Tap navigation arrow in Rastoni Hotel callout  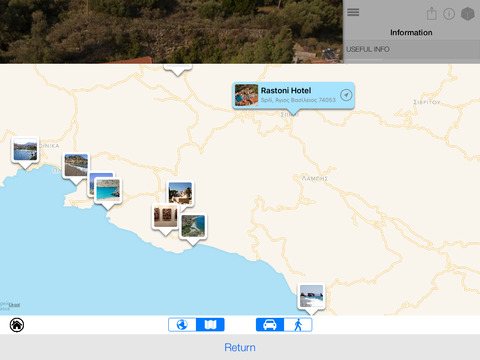(x=346, y=95)
